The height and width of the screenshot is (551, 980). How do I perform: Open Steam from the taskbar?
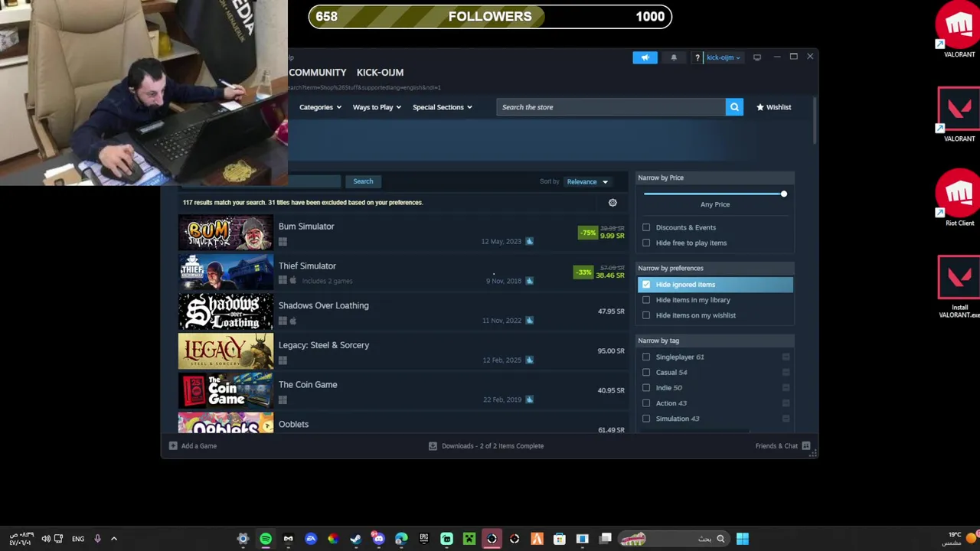coord(356,539)
